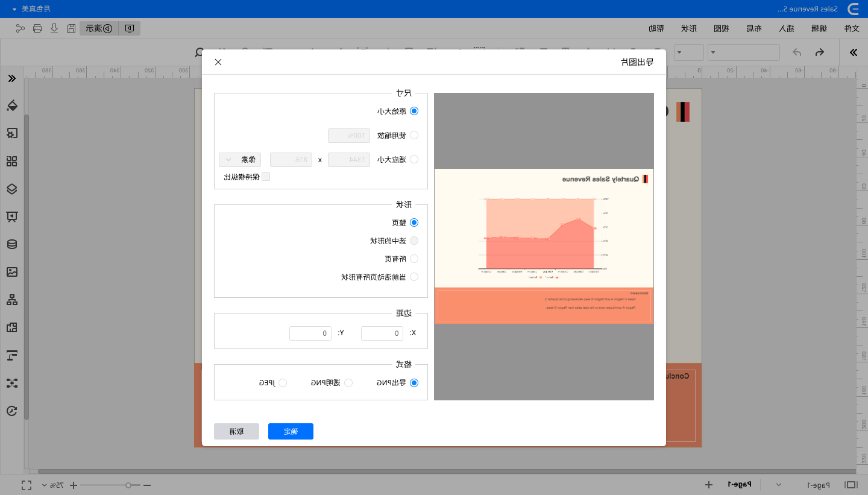
Task: Select the 适应大小 radio button
Action: pos(414,159)
